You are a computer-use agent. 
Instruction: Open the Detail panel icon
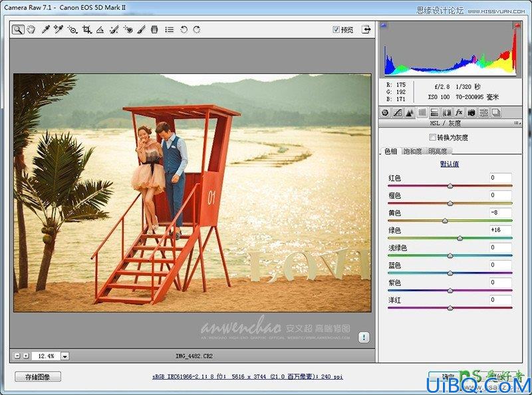410,112
